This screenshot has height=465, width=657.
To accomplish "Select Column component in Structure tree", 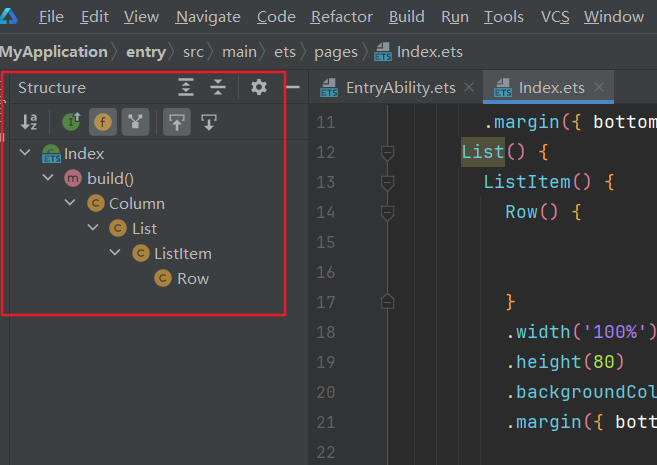I will pos(137,204).
